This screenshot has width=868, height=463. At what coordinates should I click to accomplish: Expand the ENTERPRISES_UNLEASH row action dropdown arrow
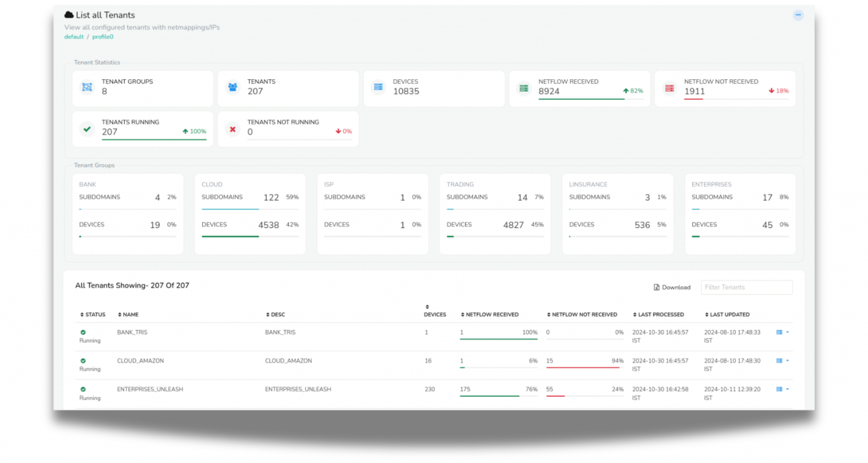787,389
